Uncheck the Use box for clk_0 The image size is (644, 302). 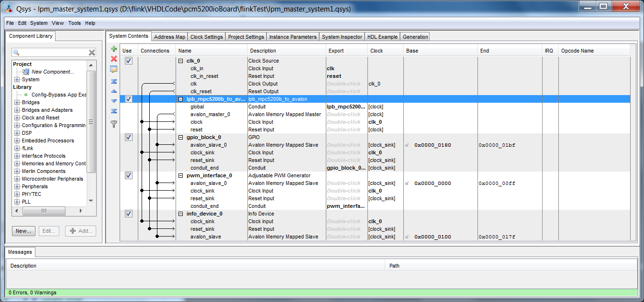[x=128, y=61]
